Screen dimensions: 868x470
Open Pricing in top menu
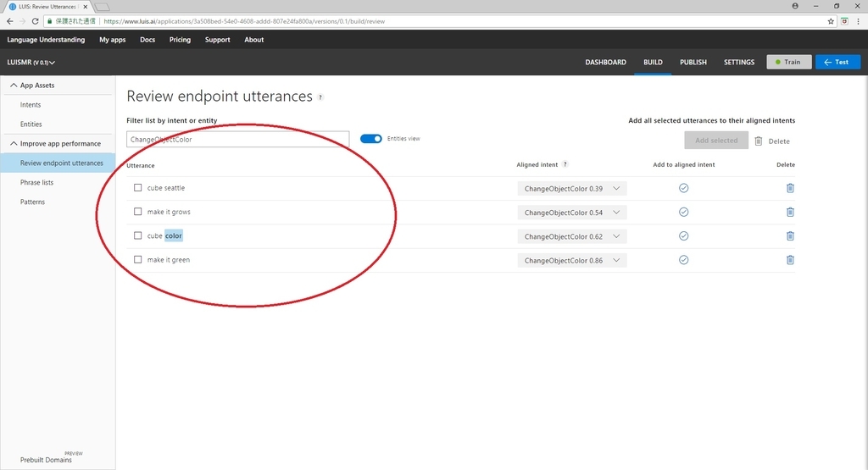tap(180, 40)
